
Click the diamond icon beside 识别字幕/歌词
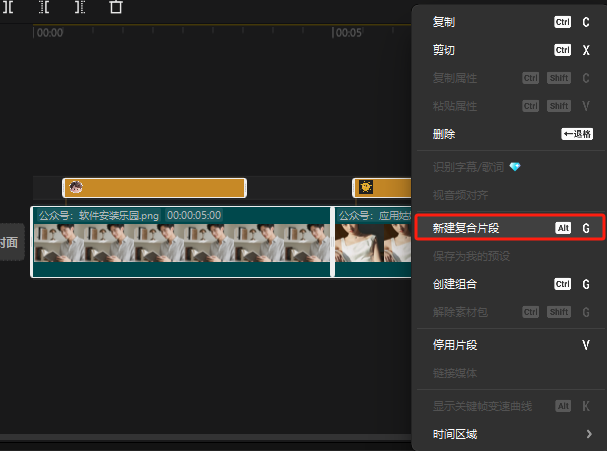tap(515, 167)
